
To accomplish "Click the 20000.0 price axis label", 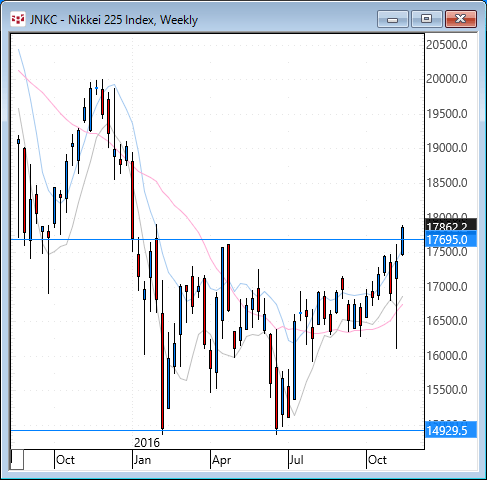I will click(447, 79).
